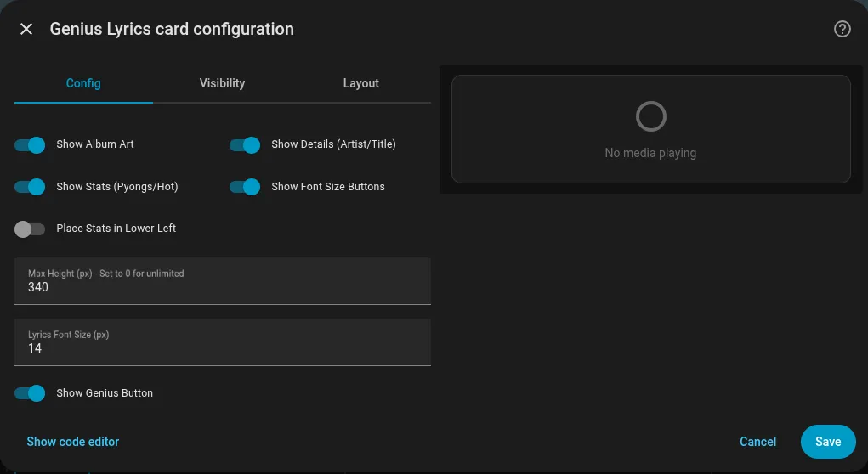868x474 pixels.
Task: Click the 'Show Album Art' label text
Action: tap(95, 144)
